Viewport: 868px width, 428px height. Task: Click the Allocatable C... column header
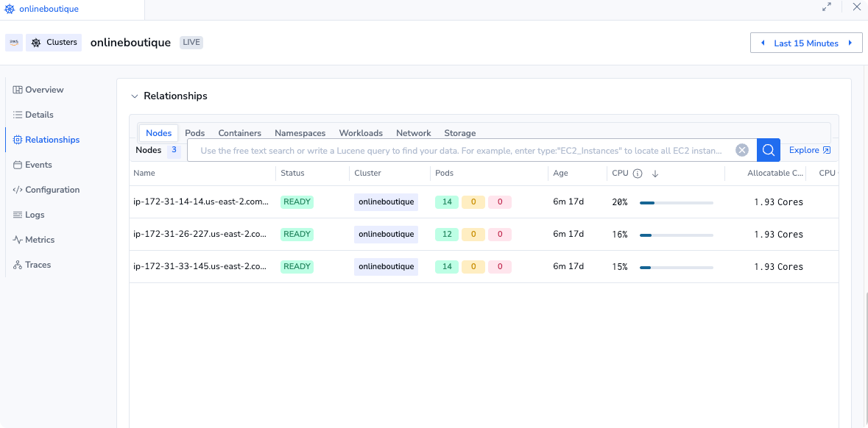pos(775,173)
